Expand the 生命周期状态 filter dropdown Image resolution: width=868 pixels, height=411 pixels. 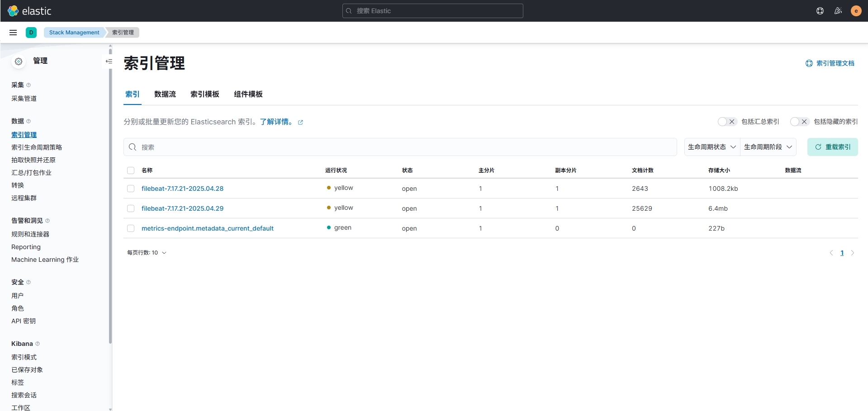(712, 147)
